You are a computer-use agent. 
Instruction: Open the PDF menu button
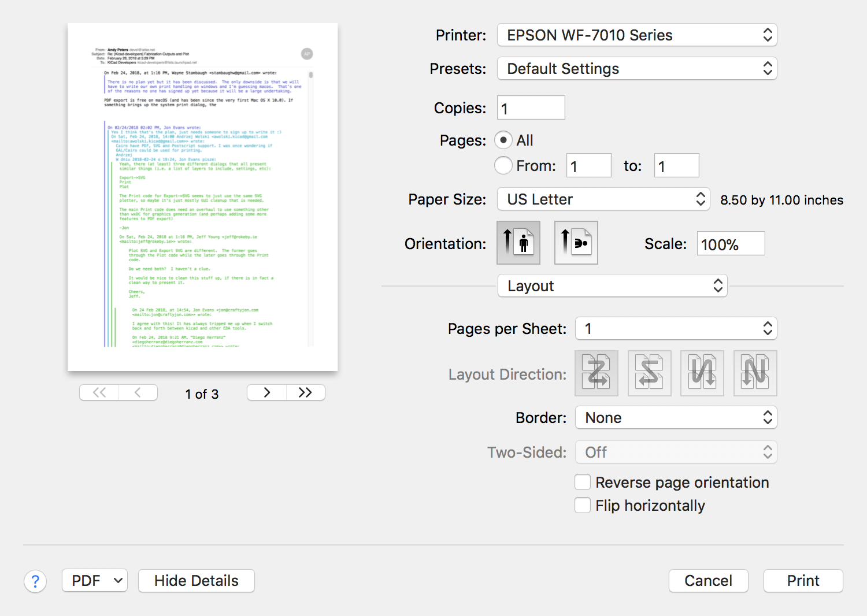coord(95,581)
